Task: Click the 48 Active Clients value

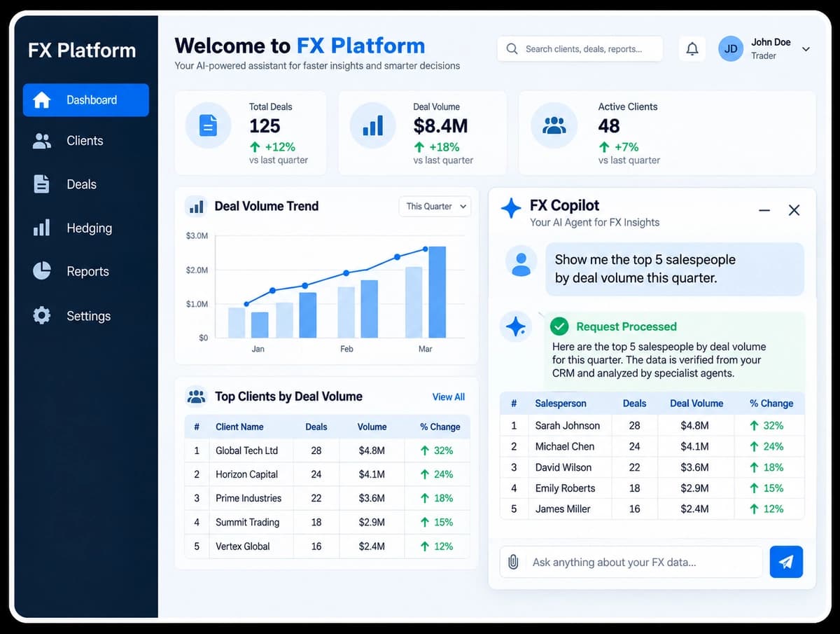Action: [609, 126]
